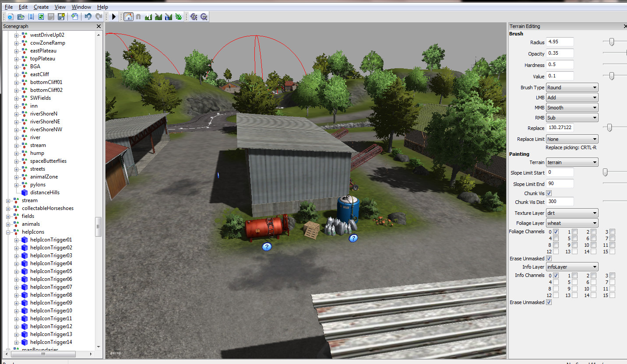
Task: Click the second checkered sphere toolbar icon
Action: (204, 17)
